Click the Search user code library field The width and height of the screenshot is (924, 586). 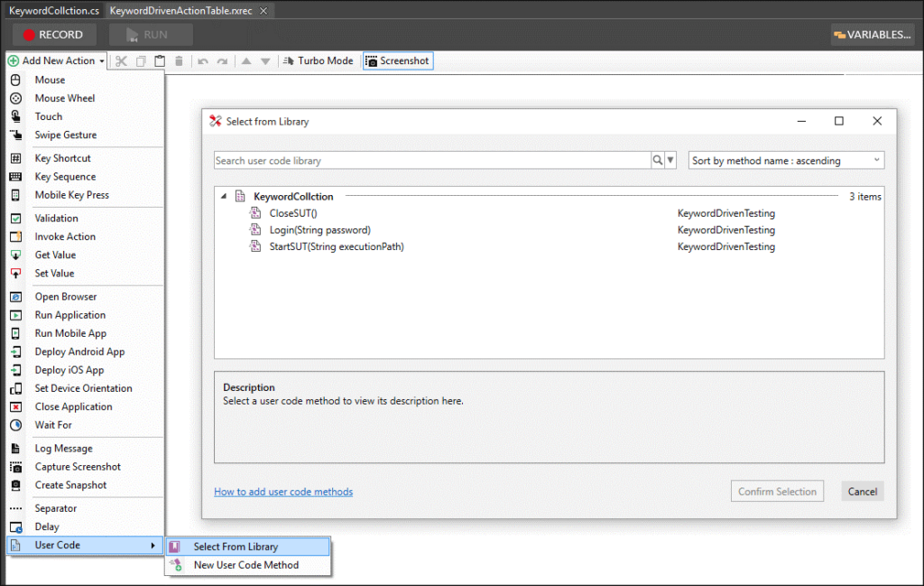(432, 161)
